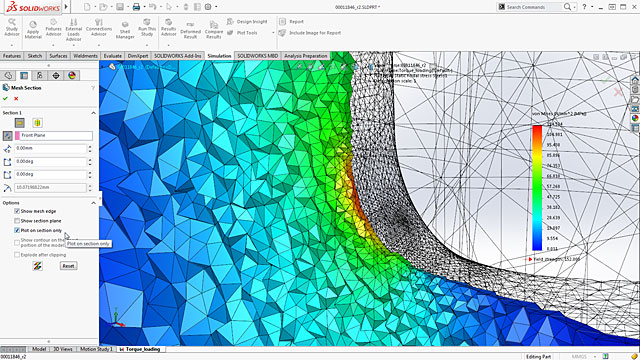Uncheck Plot on section only
The height and width of the screenshot is (360, 640).
tap(17, 230)
